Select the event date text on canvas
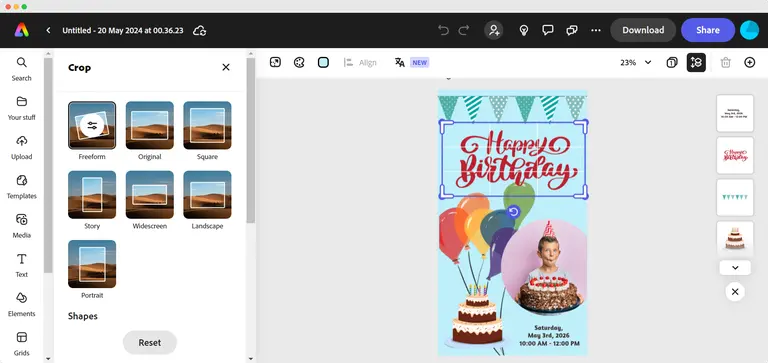The width and height of the screenshot is (768, 363). coord(550,336)
